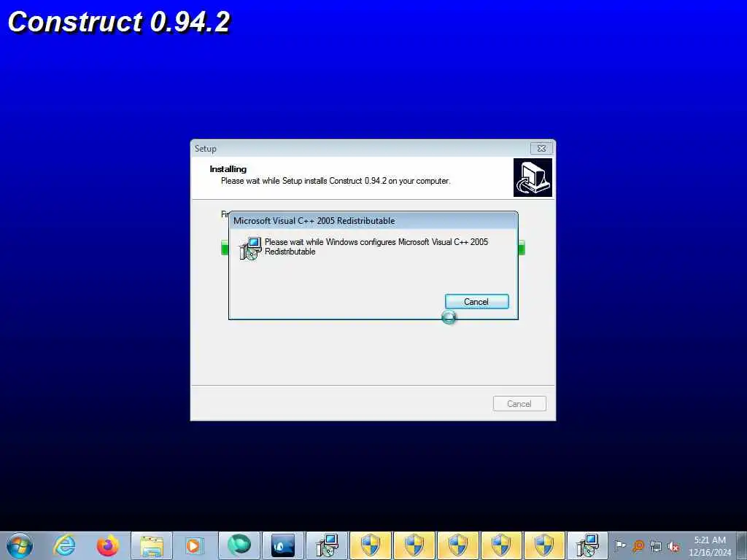Click the "Construct 0.94.2" heading text
This screenshot has height=560, width=747.
[119, 22]
